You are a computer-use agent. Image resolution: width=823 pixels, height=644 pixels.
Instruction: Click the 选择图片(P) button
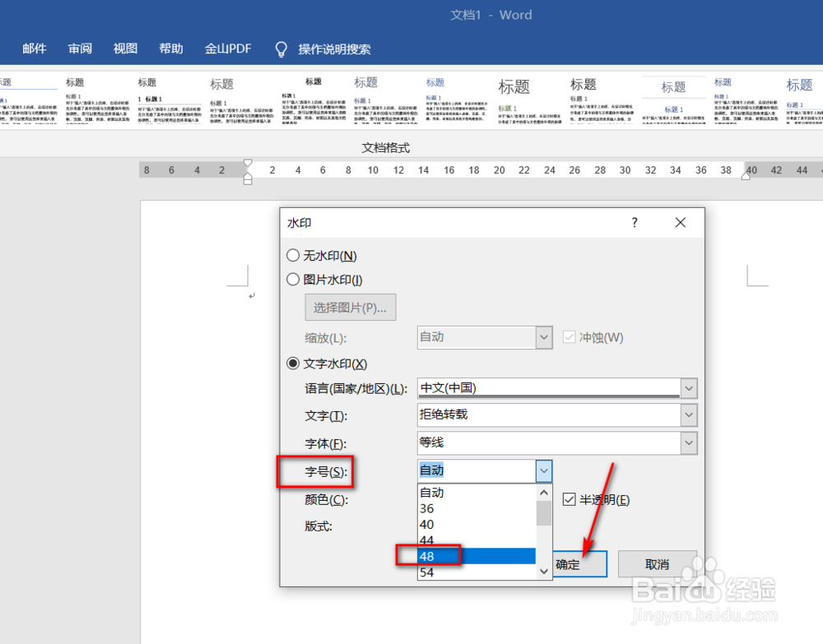click(x=351, y=307)
